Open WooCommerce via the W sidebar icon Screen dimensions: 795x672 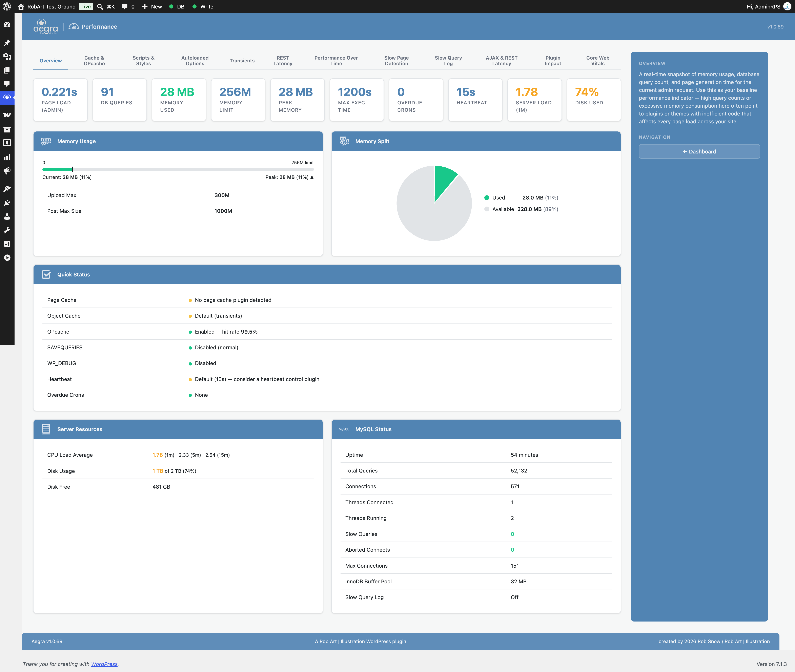click(x=7, y=115)
